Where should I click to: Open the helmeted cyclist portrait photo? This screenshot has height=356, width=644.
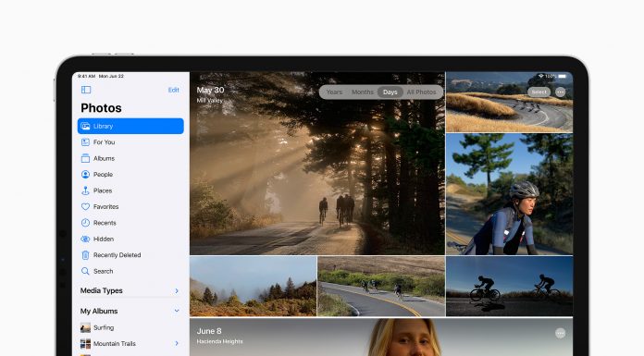509,194
